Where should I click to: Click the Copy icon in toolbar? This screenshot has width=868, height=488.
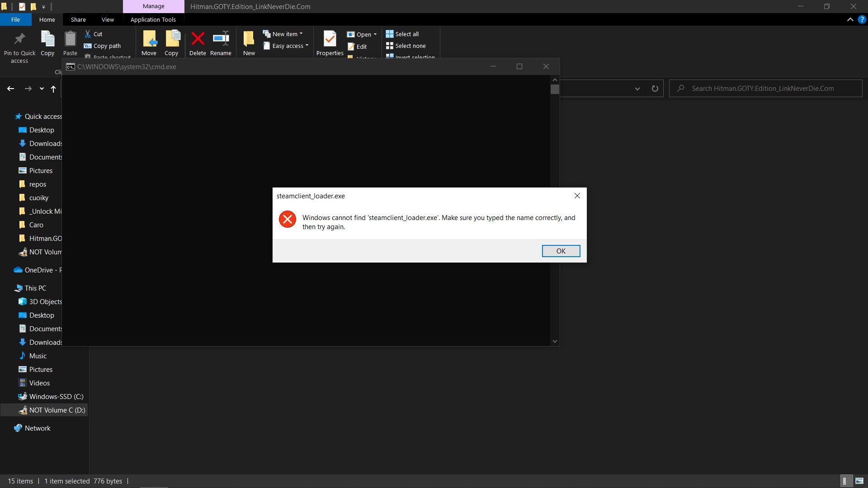coord(47,42)
